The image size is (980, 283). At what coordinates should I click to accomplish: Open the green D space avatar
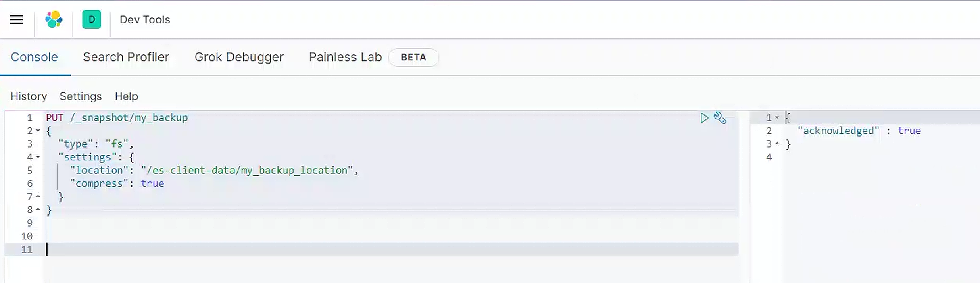[92, 19]
